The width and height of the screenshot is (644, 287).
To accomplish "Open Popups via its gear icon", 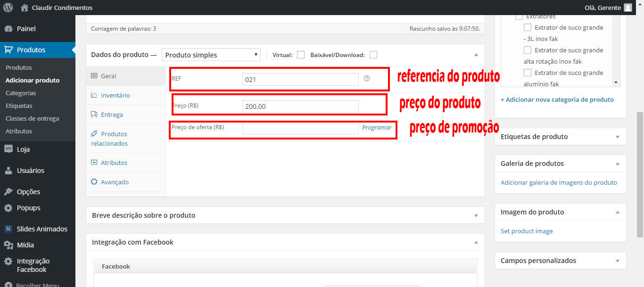I will tap(8, 208).
